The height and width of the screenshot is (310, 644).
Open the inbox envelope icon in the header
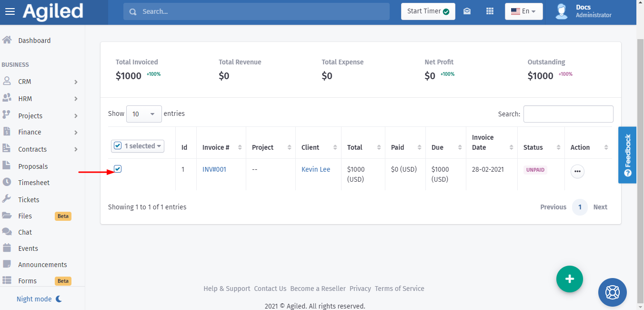467,11
